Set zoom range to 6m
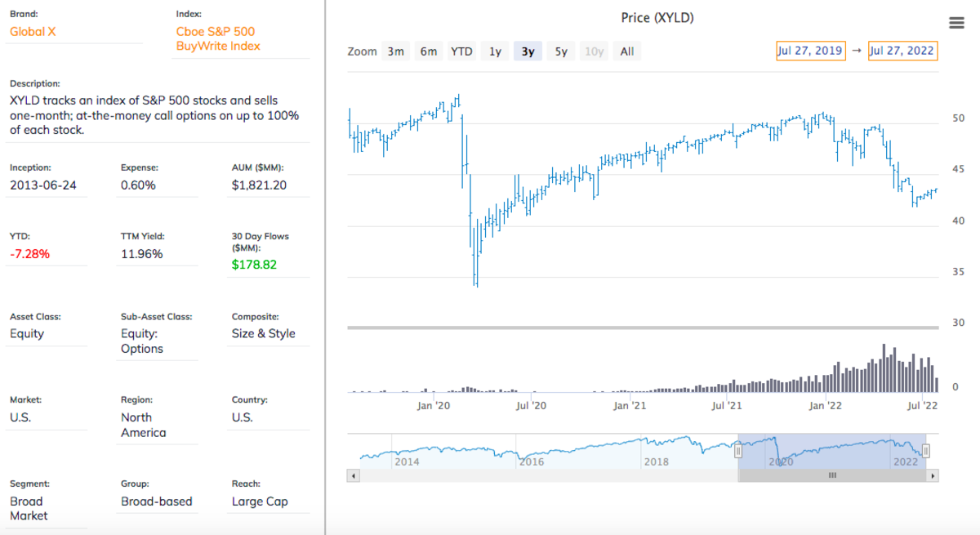 (429, 51)
